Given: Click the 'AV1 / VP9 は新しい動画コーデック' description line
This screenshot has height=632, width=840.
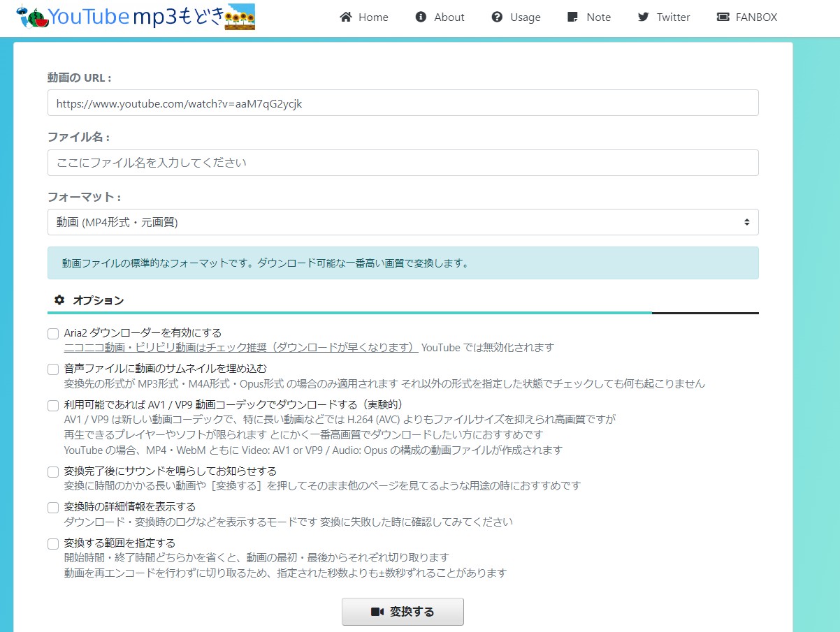Looking at the screenshot, I should [340, 420].
